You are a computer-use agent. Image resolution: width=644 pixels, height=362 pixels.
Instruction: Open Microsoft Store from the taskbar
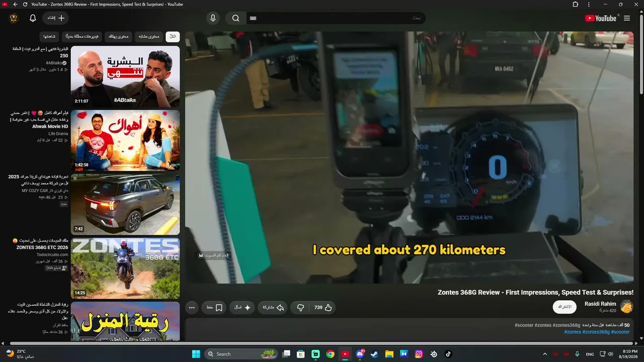click(x=300, y=354)
